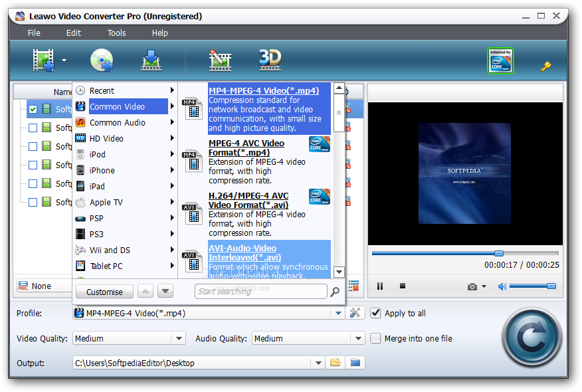Click the Add Video toolbar icon
Screen dimensions: 582x392
click(43, 60)
